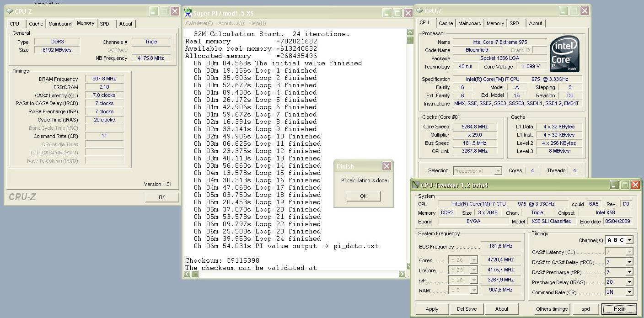The width and height of the screenshot is (644, 318).
Task: Click the NB Frequency 4175.8 MHz value
Action: click(151, 58)
